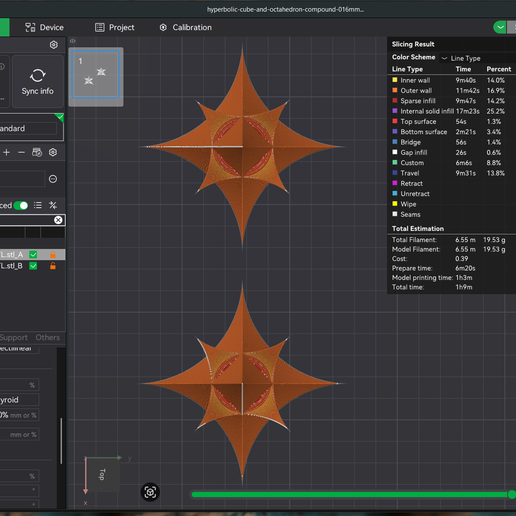The width and height of the screenshot is (516, 516).
Task: Open the green dropdown button at top right
Action: [500, 27]
